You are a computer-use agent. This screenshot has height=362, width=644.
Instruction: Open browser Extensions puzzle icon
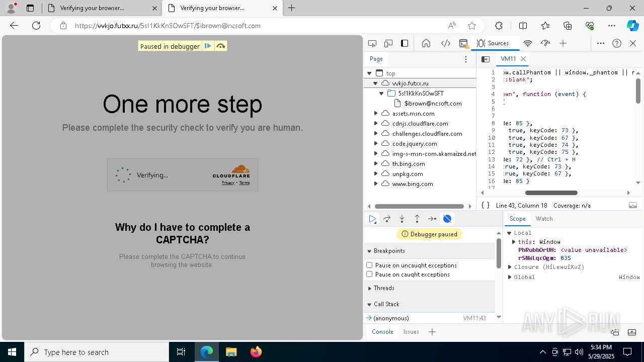coord(499,26)
